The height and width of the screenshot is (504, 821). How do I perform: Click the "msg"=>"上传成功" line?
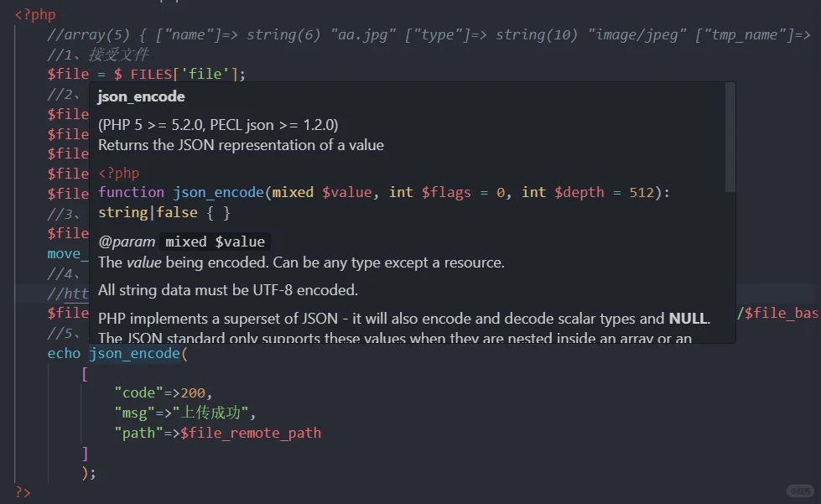184,413
